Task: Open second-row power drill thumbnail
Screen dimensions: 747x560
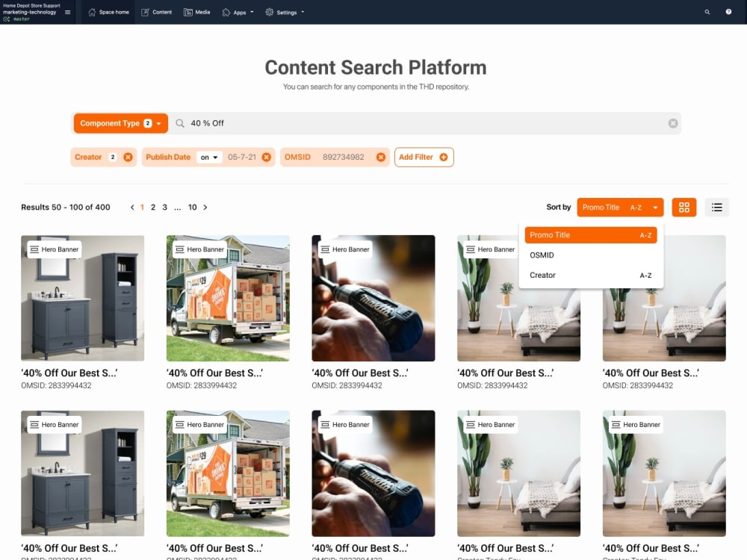Action: coord(373,473)
